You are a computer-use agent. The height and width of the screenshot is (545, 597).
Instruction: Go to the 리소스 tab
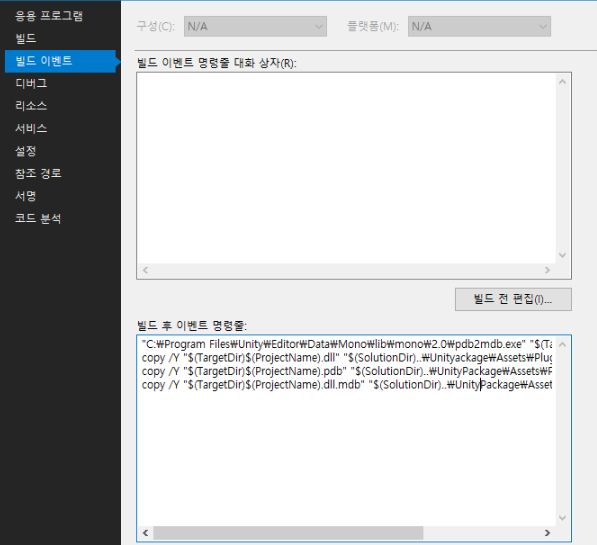pyautogui.click(x=31, y=106)
